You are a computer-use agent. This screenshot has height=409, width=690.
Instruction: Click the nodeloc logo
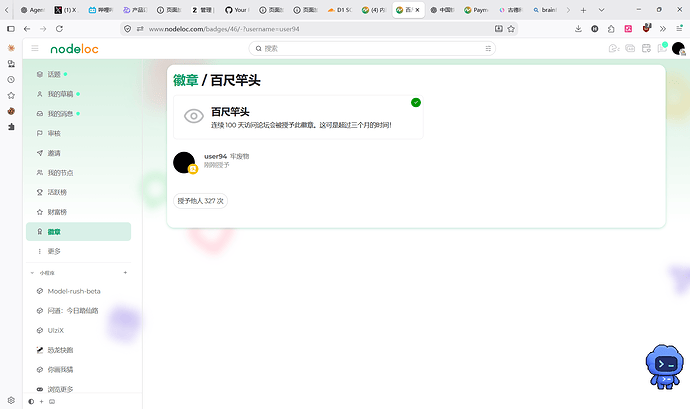[74, 49]
